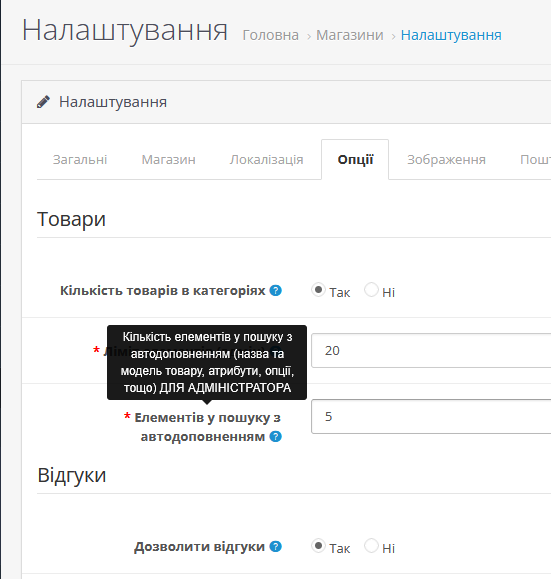This screenshot has height=579, width=551.
Task: Click the blue Налаштування breadcrumb link
Action: click(x=451, y=35)
